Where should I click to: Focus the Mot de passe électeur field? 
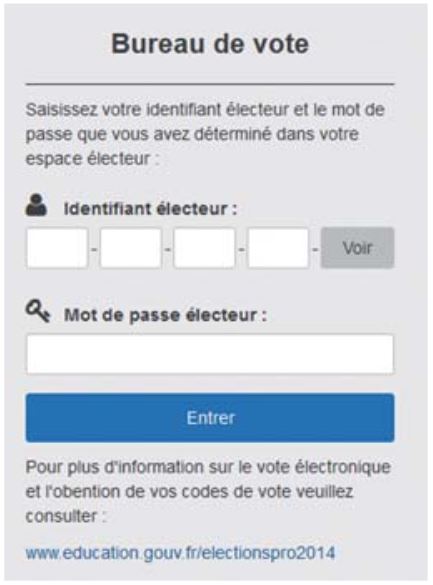click(x=210, y=354)
